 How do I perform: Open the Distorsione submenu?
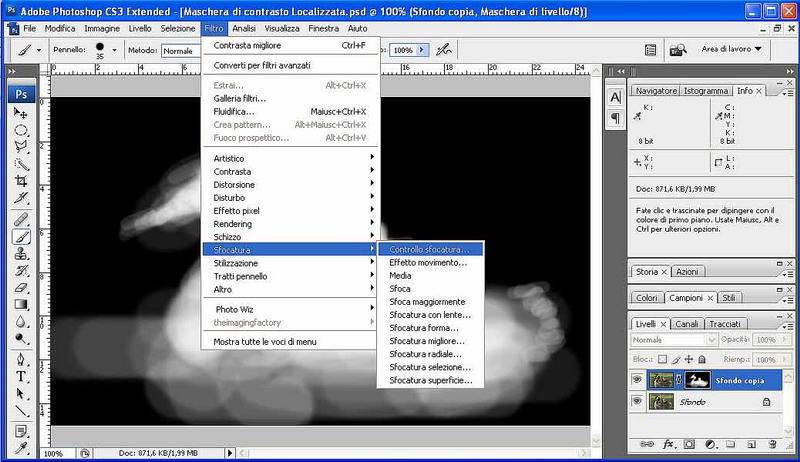pos(291,185)
